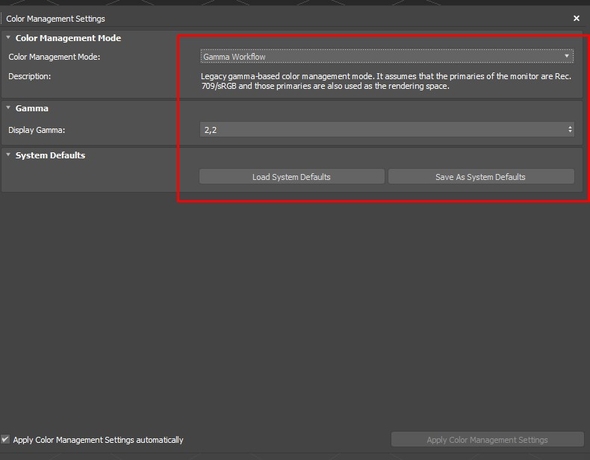Click Load System Defaults
The image size is (590, 460).
292,177
